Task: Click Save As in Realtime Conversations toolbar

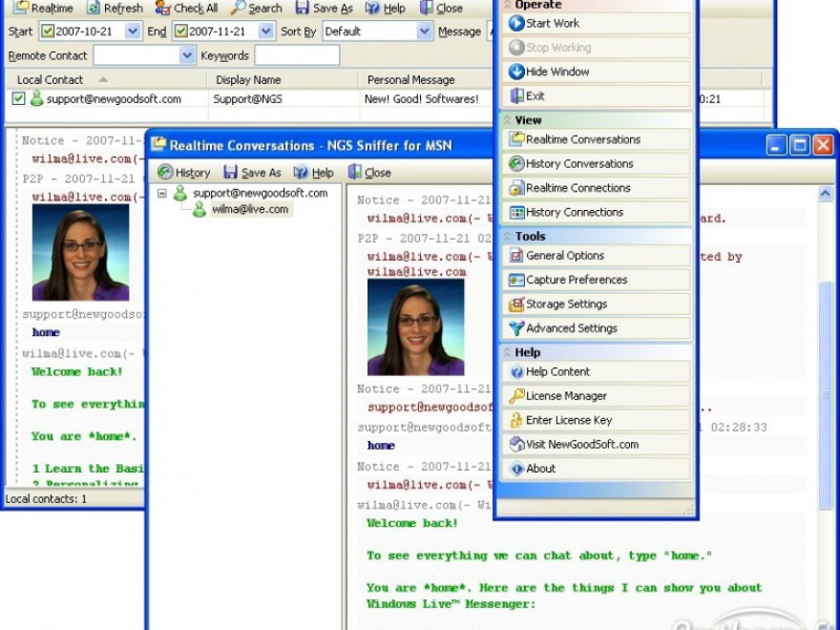Action: pyautogui.click(x=252, y=173)
